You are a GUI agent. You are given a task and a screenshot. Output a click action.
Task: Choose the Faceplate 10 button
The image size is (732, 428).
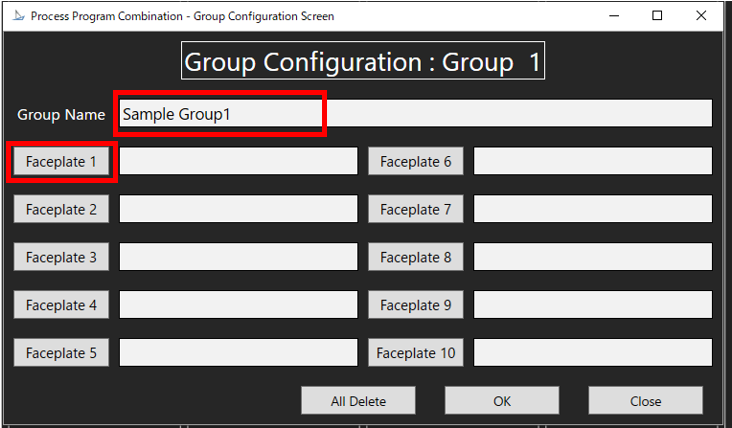(x=415, y=352)
